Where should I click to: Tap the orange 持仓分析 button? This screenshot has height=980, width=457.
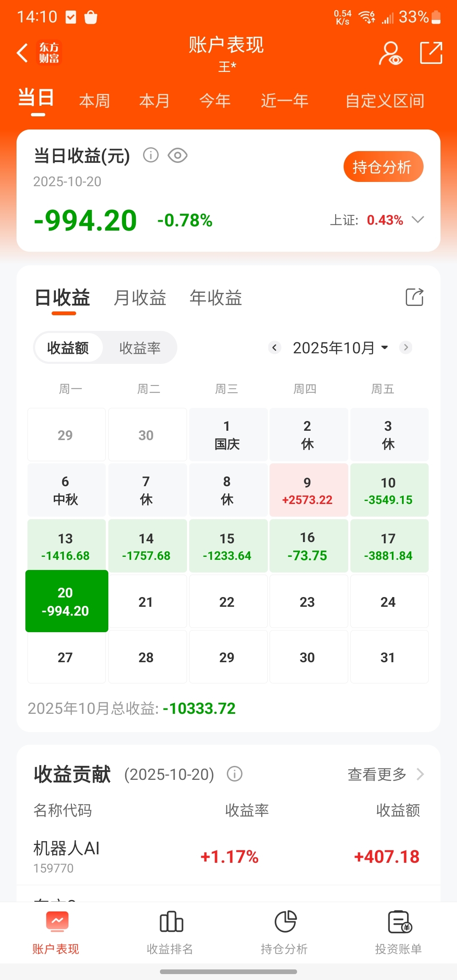pyautogui.click(x=383, y=167)
